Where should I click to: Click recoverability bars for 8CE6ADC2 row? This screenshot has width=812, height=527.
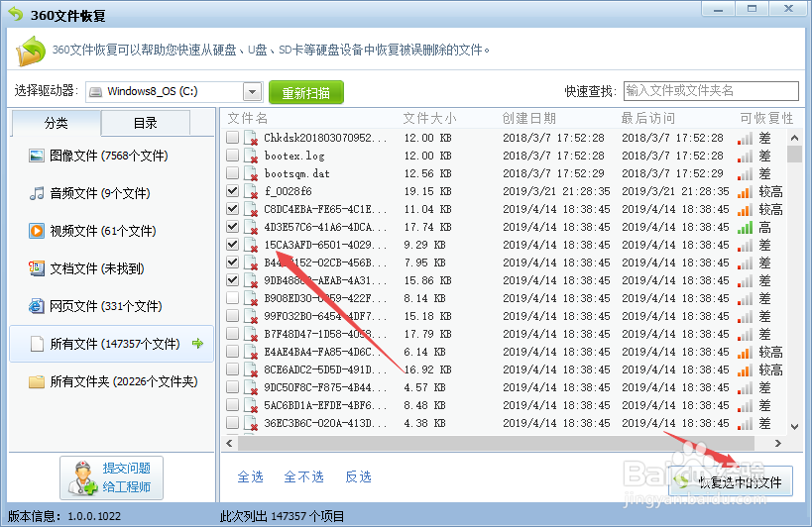tap(745, 369)
